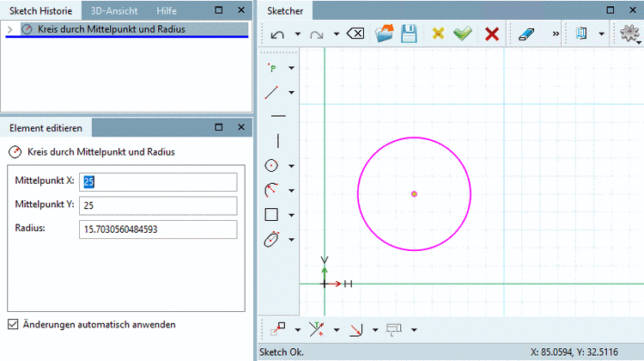Select the eraser tool icon
The height and width of the screenshot is (361, 644).
(526, 34)
